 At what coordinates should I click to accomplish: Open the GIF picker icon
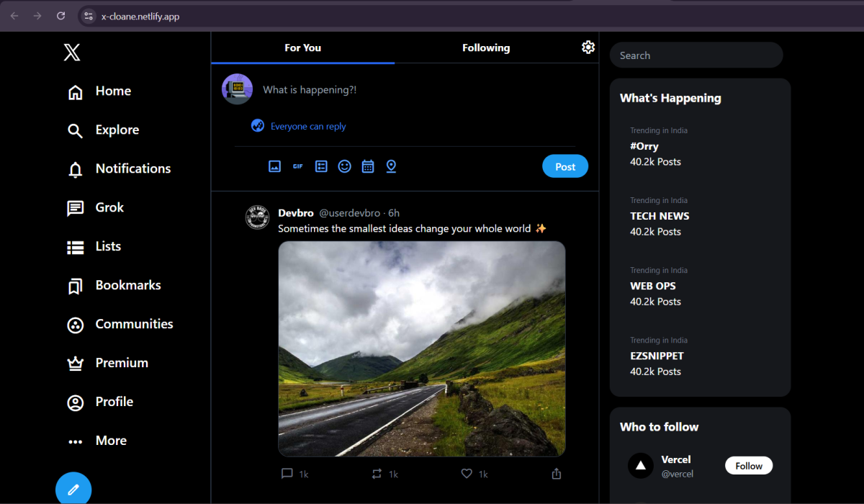[297, 166]
